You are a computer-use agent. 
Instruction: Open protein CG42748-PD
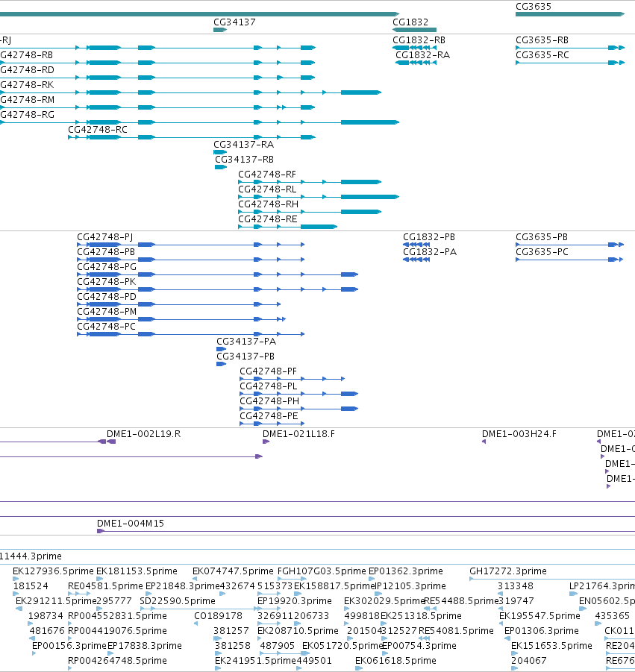click(x=107, y=297)
